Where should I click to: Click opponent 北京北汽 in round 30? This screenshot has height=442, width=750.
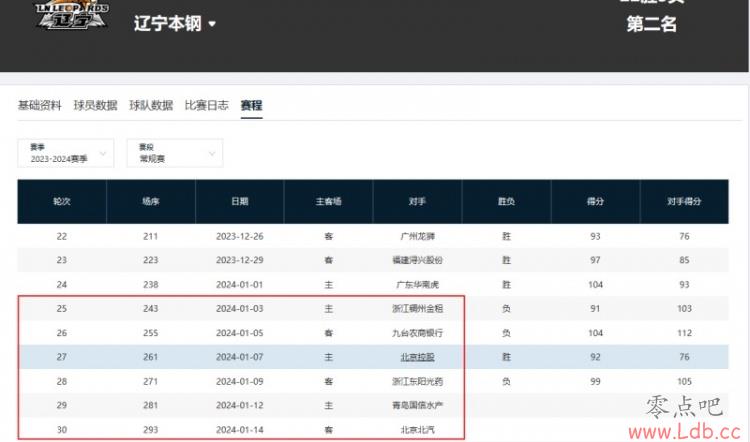coord(417,430)
